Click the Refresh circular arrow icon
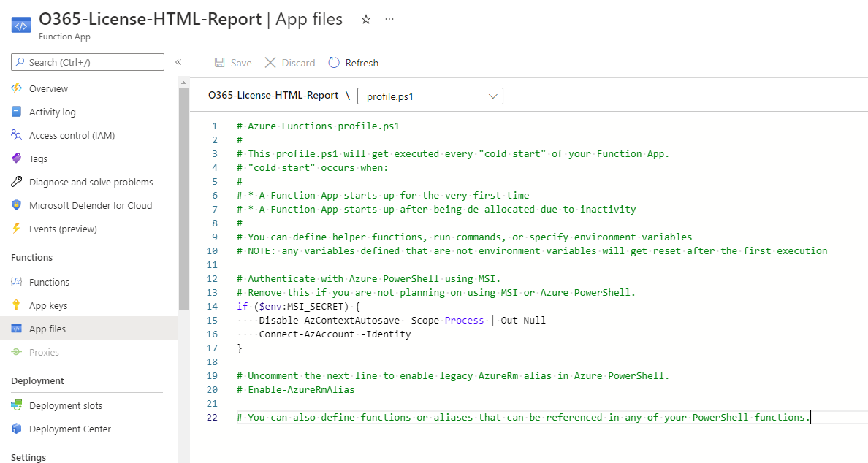 tap(334, 63)
